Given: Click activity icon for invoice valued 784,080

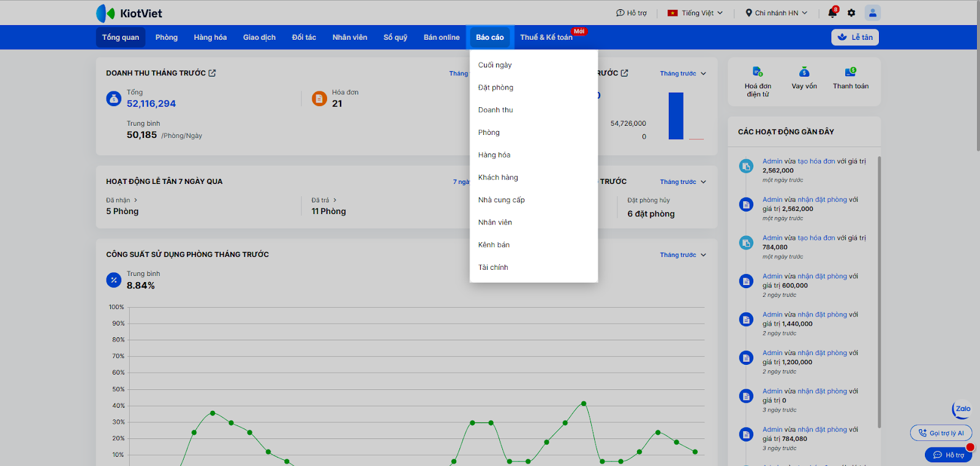Looking at the screenshot, I should (746, 243).
